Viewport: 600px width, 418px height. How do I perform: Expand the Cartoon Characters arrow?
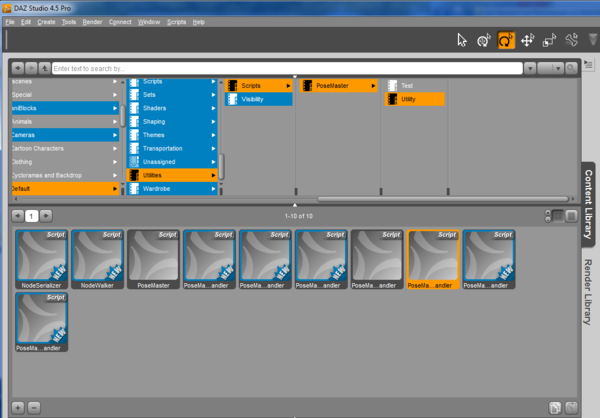pos(115,148)
